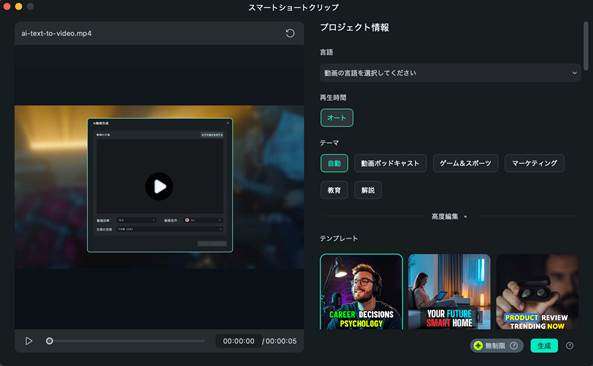
Task: Open the help icon inside credits pill
Action: pos(514,346)
